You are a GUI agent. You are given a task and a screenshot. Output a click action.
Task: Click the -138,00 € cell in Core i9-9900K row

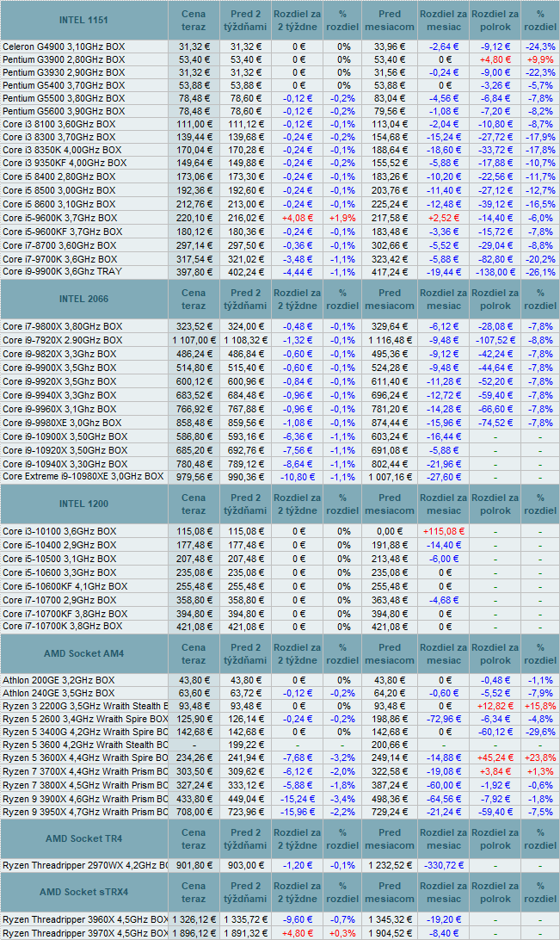pyautogui.click(x=495, y=272)
